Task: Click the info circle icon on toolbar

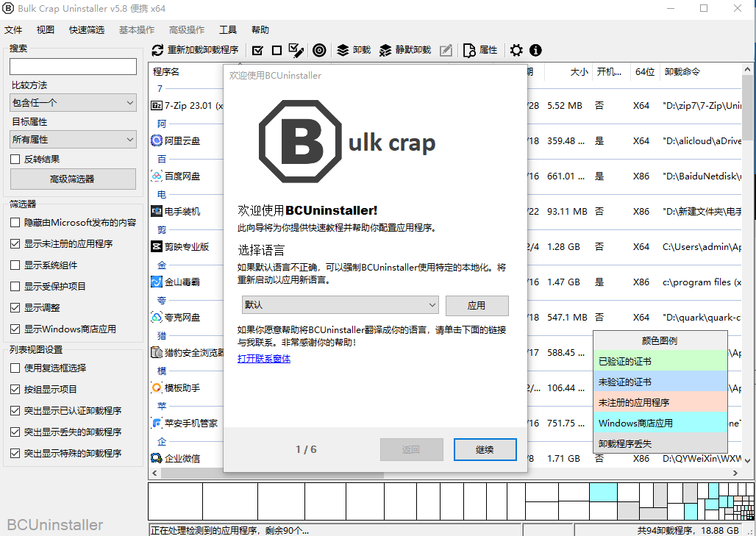Action: (535, 50)
